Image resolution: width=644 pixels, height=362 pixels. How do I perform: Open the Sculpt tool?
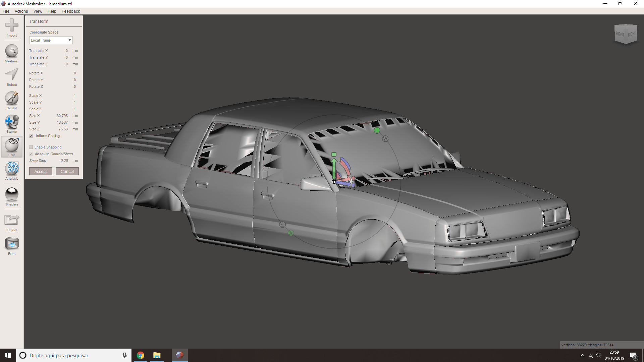coord(12,99)
